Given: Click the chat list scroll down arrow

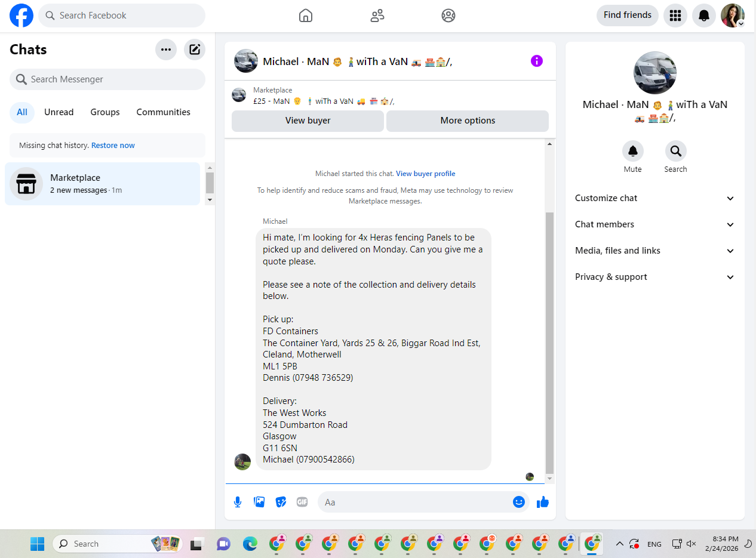Looking at the screenshot, I should click(x=210, y=200).
